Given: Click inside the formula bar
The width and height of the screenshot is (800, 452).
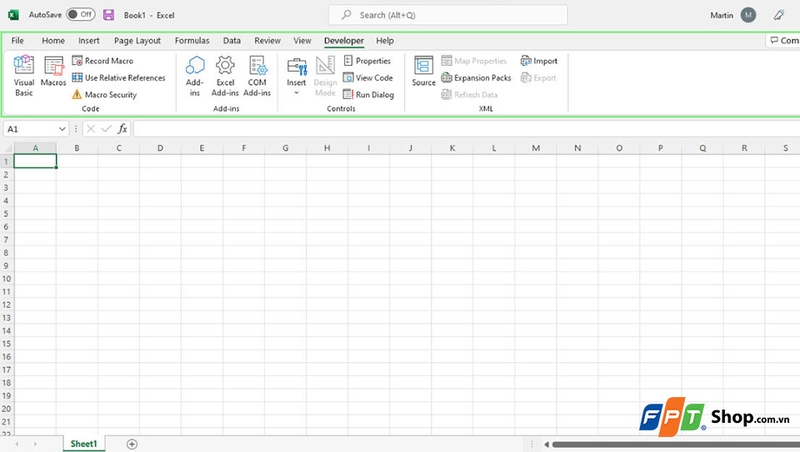Looking at the screenshot, I should coord(466,129).
